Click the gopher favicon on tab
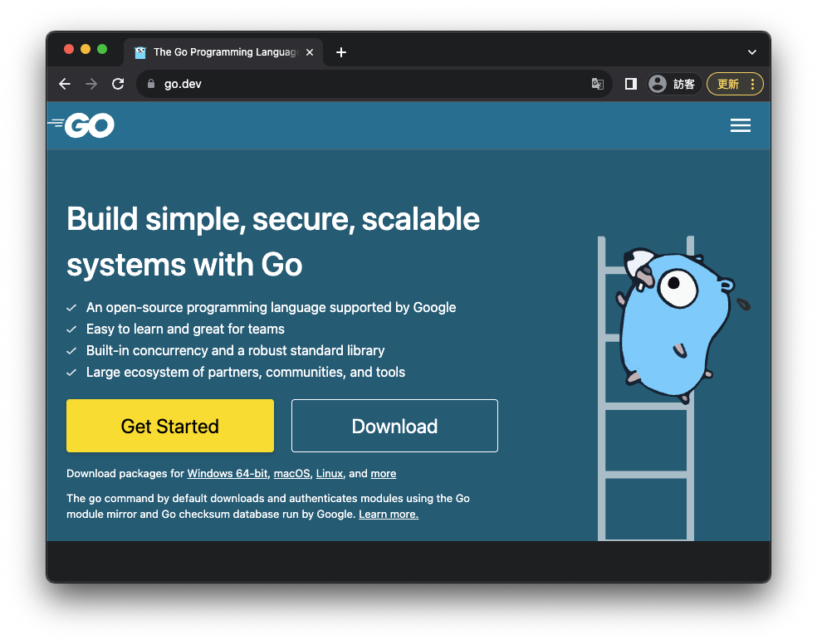This screenshot has width=817, height=644. pos(140,52)
